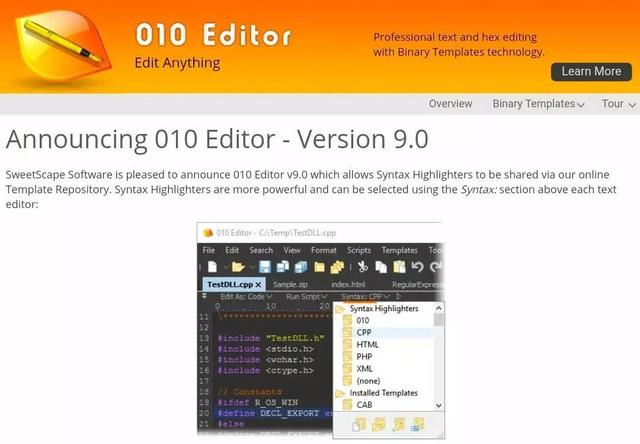Click the editor column ruler
Screen dimensions: 640x444
pyautogui.click(x=273, y=306)
